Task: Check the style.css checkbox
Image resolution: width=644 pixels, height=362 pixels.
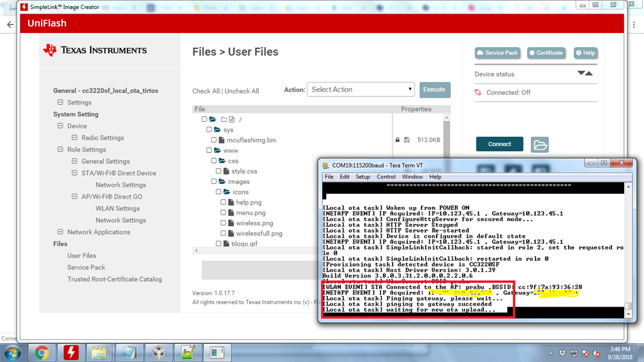Action: click(x=218, y=171)
